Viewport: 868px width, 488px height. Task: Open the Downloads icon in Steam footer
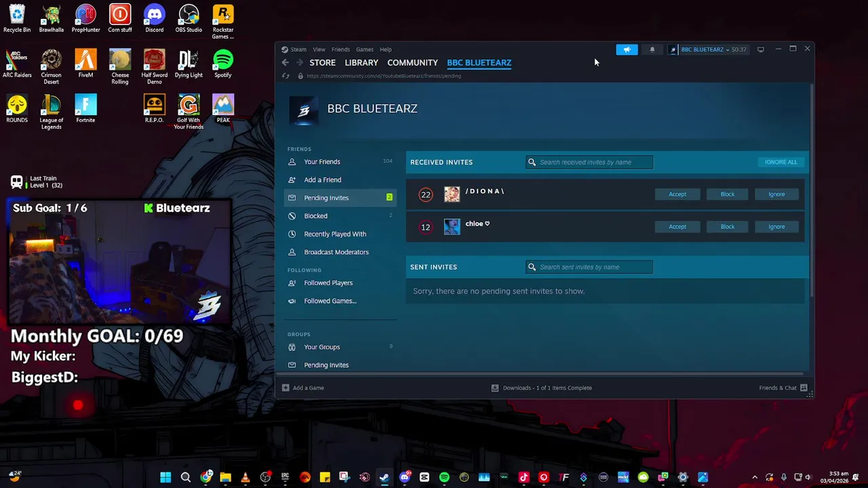pos(495,388)
